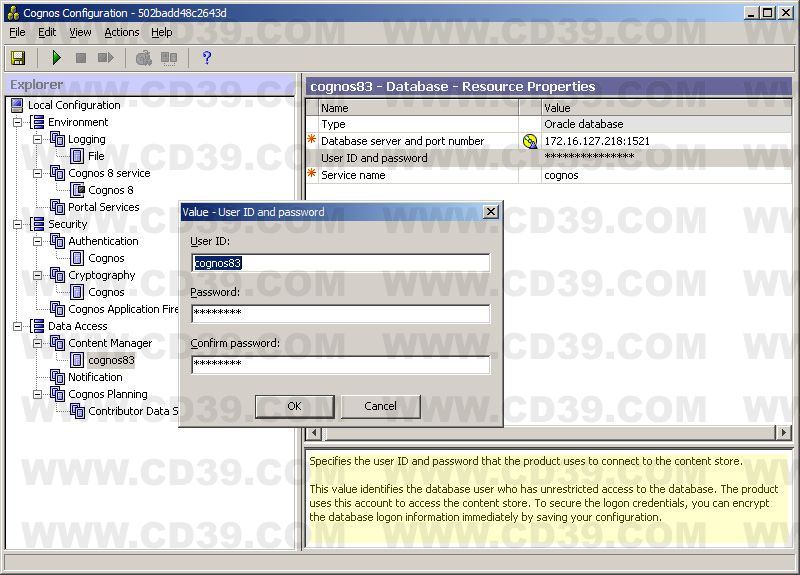Select the Cognos item under Cryptography
This screenshot has width=800, height=575.
tap(106, 292)
